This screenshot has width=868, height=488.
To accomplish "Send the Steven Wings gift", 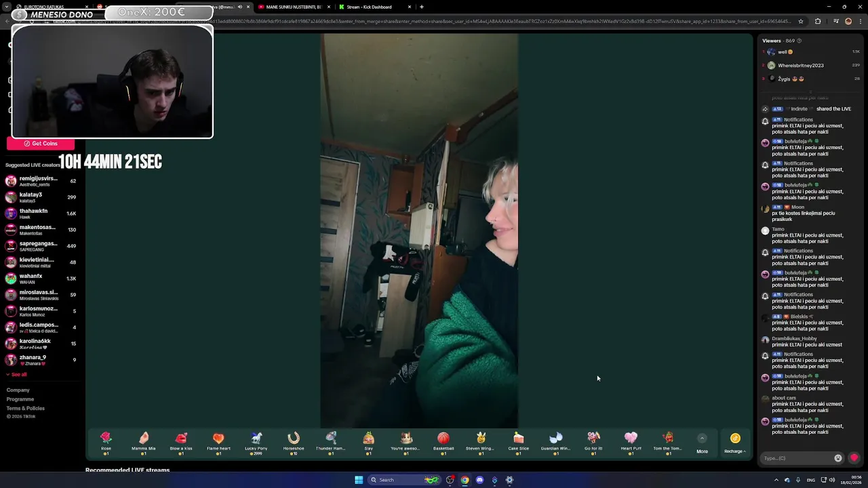I will coord(481,443).
